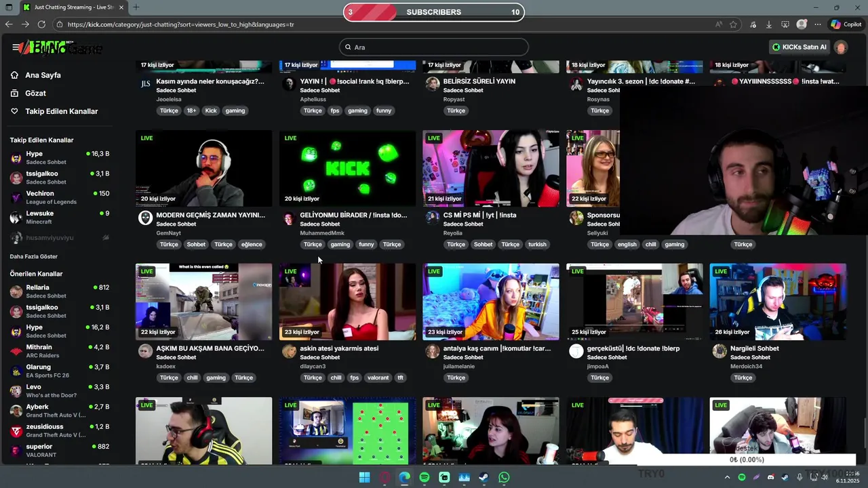
Task: Expand Daha Fazla Göster
Action: (34, 257)
